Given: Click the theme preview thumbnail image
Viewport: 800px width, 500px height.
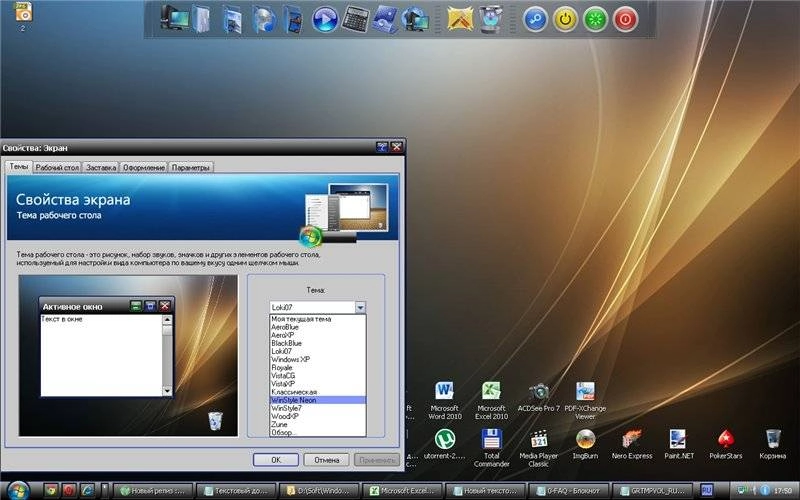Looking at the screenshot, I should point(128,356).
